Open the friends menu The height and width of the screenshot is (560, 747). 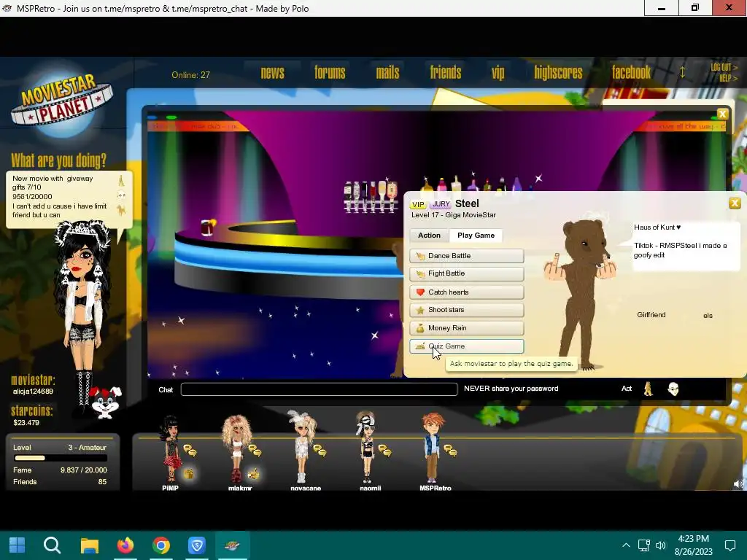pos(446,73)
